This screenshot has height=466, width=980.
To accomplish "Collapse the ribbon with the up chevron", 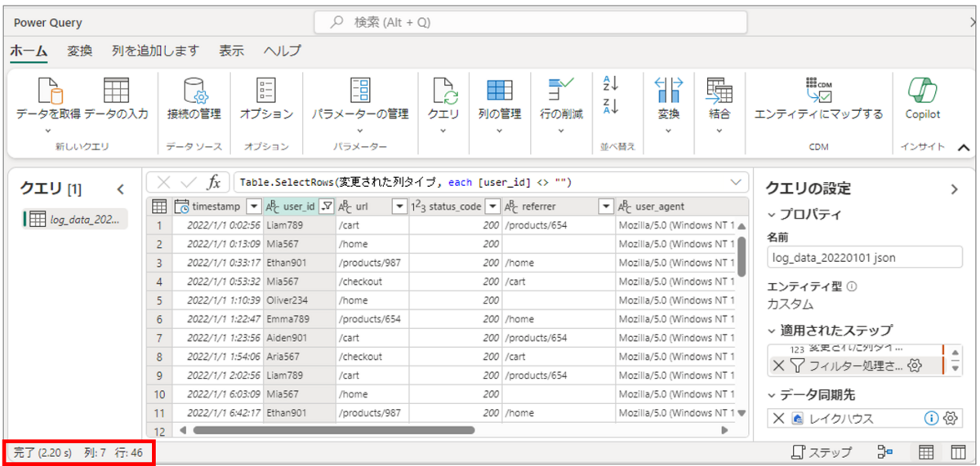I will coord(963,149).
